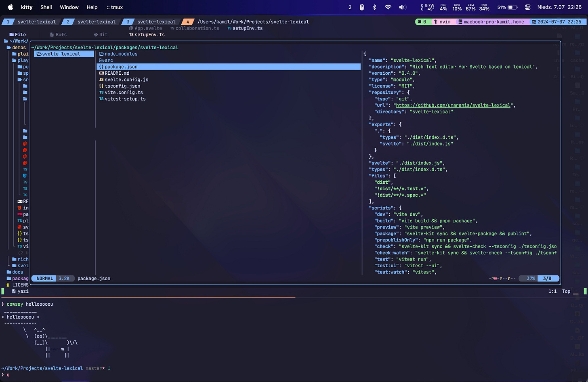Open the github.com/umaranis/svelte-lexical URL
The height and width of the screenshot is (382, 588).
tap(453, 105)
